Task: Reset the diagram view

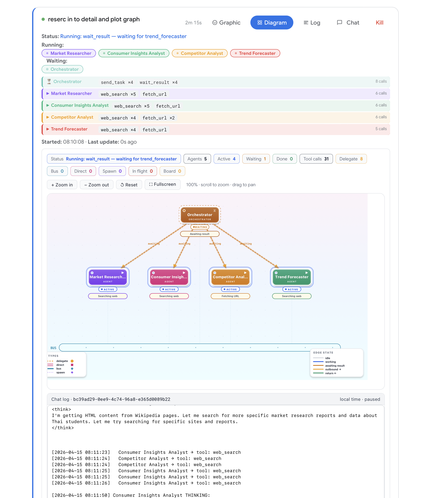Action: (129, 185)
